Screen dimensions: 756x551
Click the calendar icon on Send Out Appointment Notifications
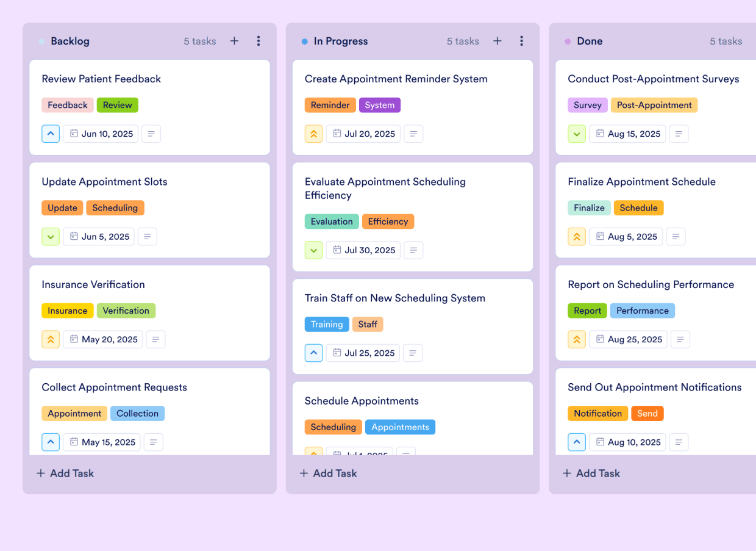click(601, 442)
